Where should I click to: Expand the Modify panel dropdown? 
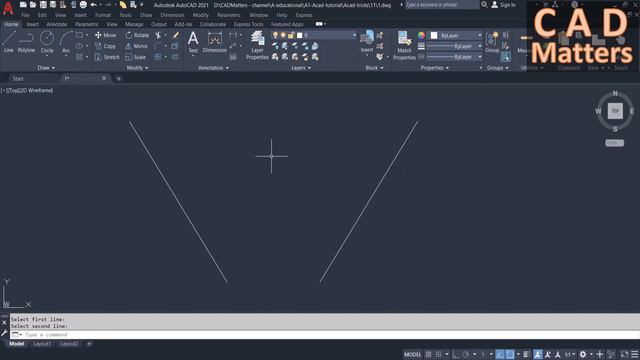pos(137,68)
